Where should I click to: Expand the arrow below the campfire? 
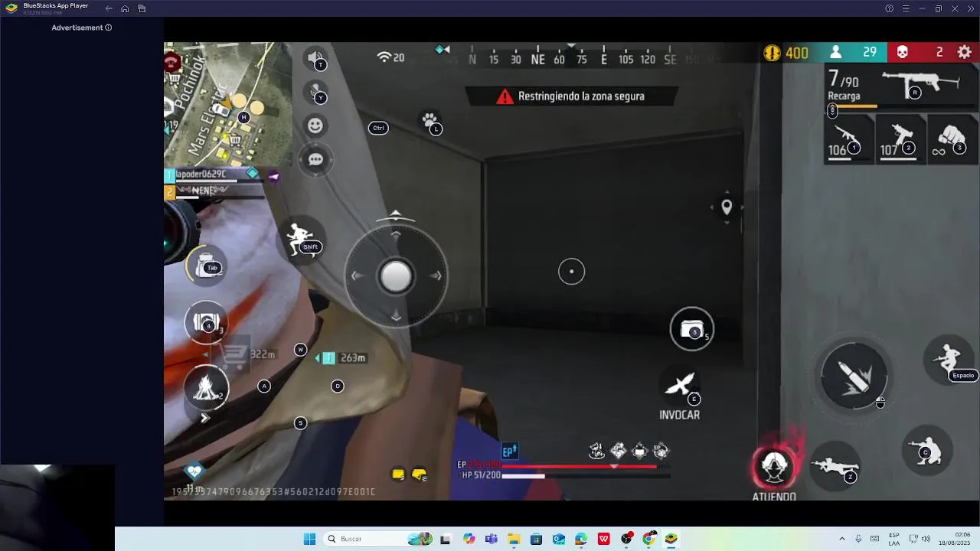(x=204, y=418)
